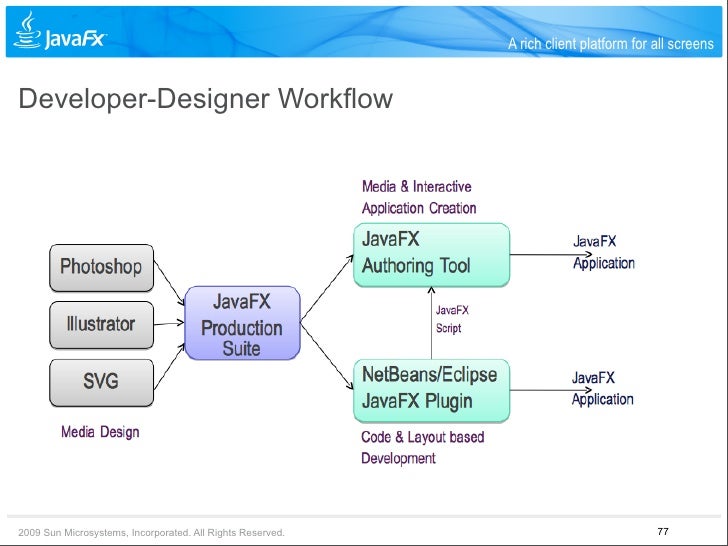Image resolution: width=728 pixels, height=546 pixels.
Task: Select the Illustrator box
Action: pyautogui.click(x=101, y=325)
